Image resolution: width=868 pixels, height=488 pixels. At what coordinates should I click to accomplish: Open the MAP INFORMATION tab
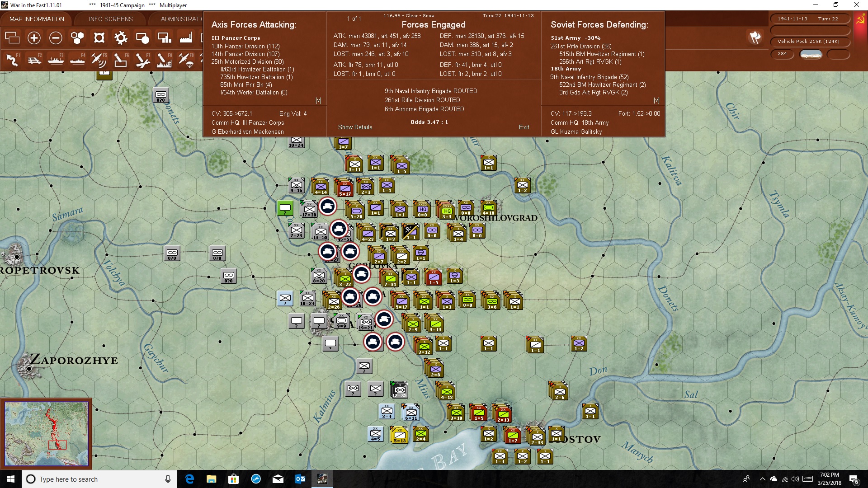tap(37, 19)
